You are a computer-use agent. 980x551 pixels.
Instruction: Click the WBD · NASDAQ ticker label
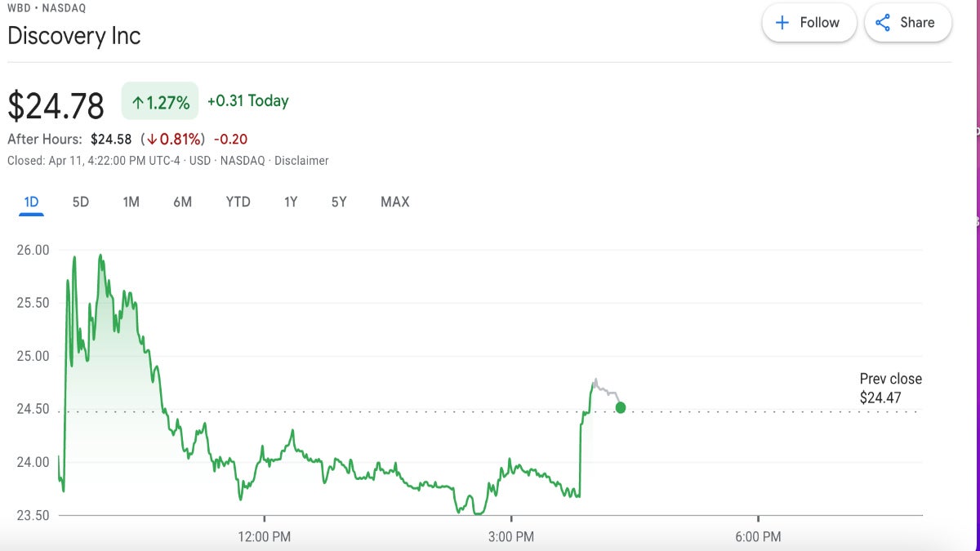tap(45, 8)
